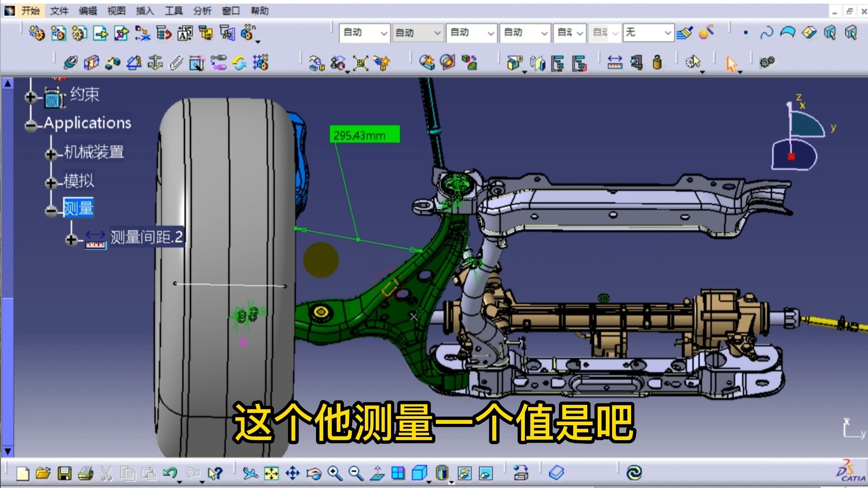
Task: Open the 分析 menu
Action: point(203,11)
